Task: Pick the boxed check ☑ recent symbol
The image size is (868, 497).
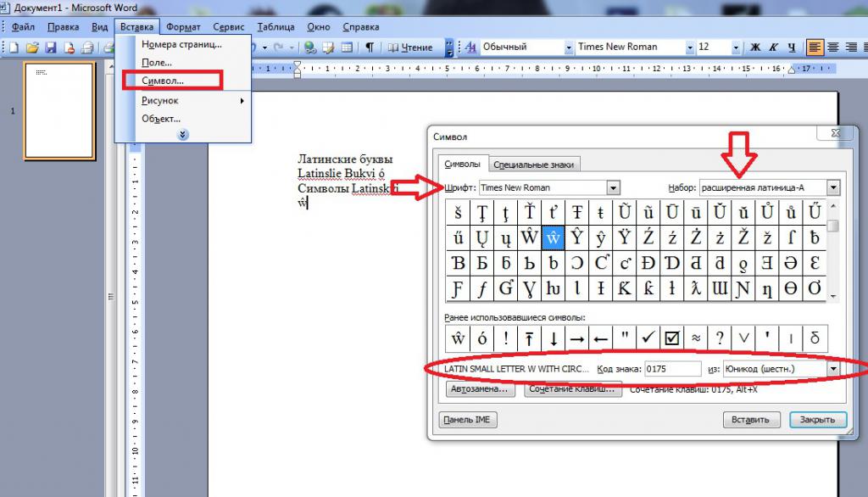Action: coord(671,338)
